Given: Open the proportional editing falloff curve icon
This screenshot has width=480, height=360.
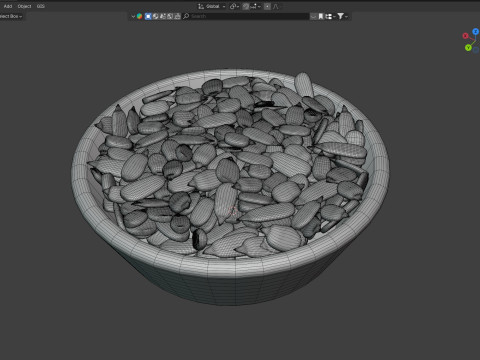Looking at the screenshot, I should 276,6.
